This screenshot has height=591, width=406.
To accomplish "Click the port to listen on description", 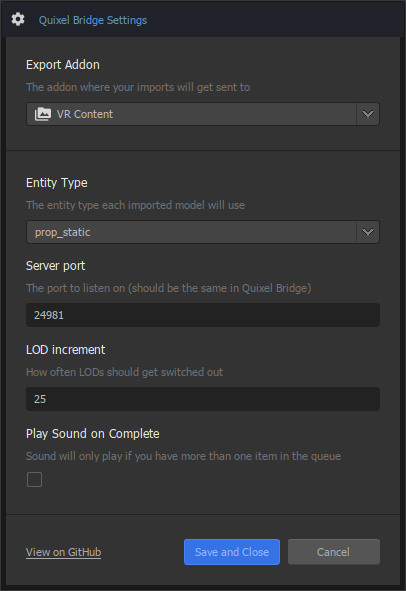I will tap(169, 288).
